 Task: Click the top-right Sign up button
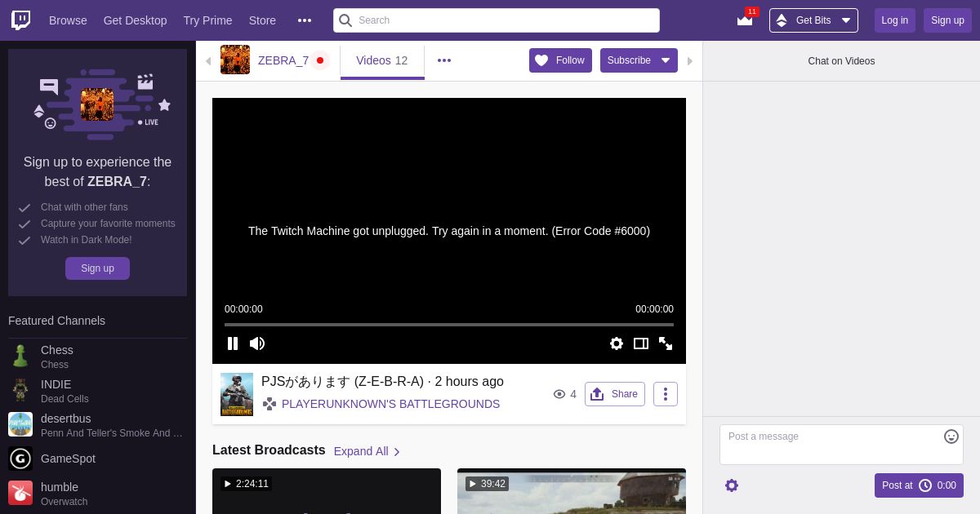(x=947, y=20)
